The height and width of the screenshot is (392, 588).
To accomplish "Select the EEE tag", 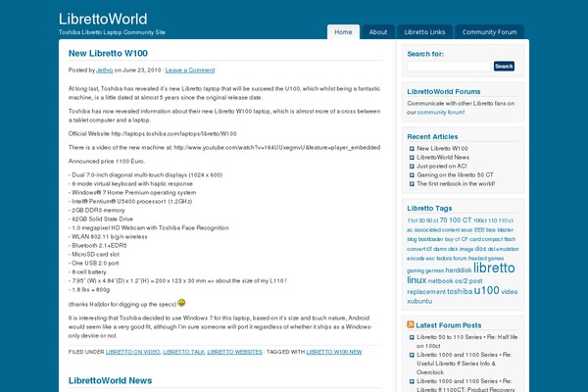I will (479, 229).
